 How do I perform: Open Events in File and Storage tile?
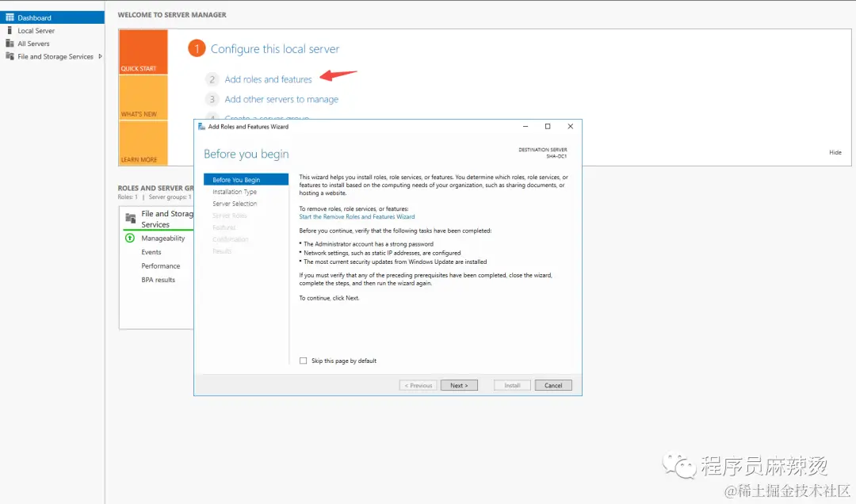(151, 252)
